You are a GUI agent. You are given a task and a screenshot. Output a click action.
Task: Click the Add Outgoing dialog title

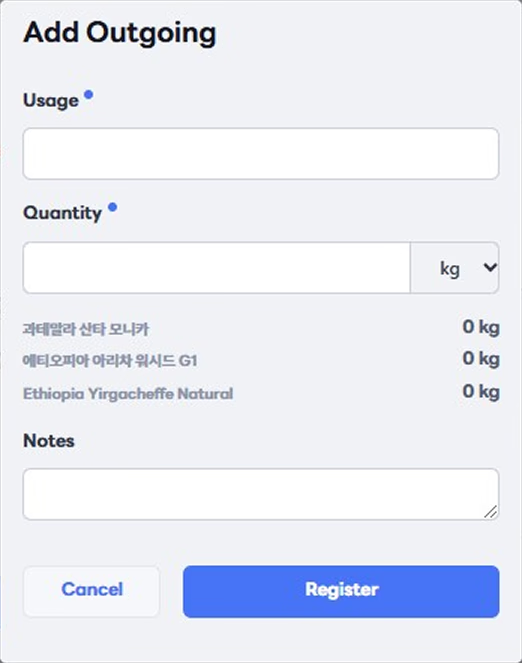coord(120,33)
